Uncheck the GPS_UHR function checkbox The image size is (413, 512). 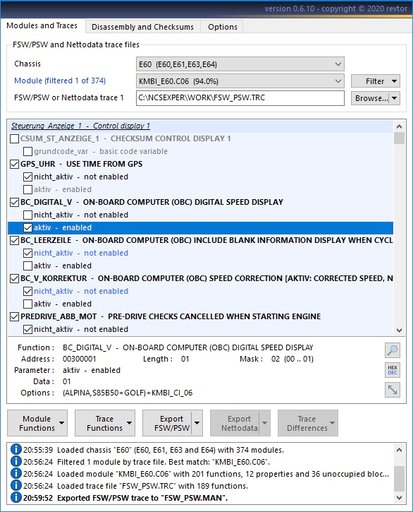pyautogui.click(x=14, y=164)
